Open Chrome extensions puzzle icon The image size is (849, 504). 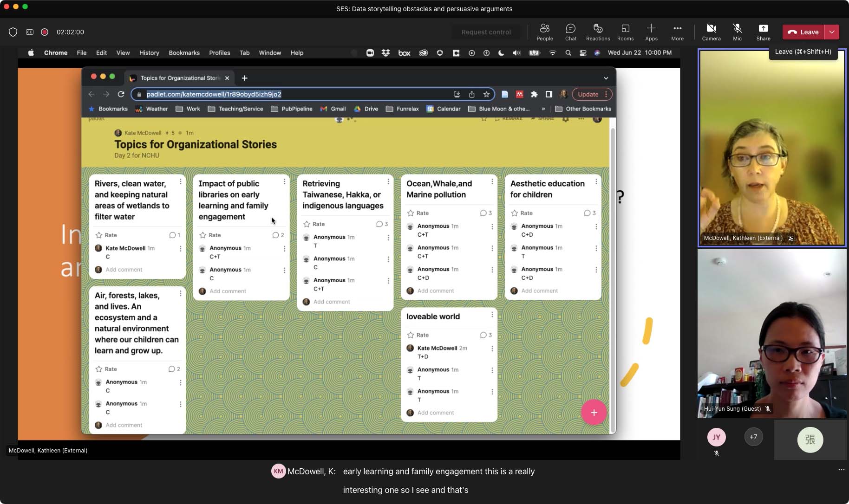pyautogui.click(x=534, y=94)
